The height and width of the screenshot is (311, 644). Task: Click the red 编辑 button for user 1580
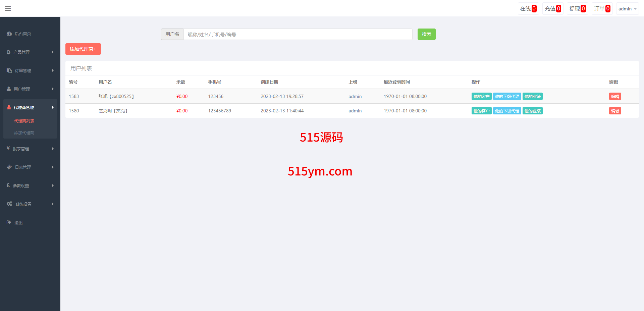tap(615, 111)
